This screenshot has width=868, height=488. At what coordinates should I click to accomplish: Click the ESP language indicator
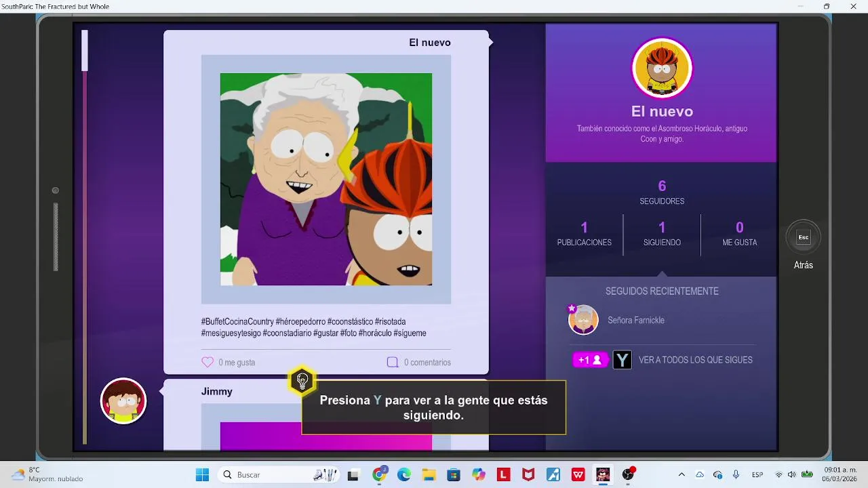757,474
